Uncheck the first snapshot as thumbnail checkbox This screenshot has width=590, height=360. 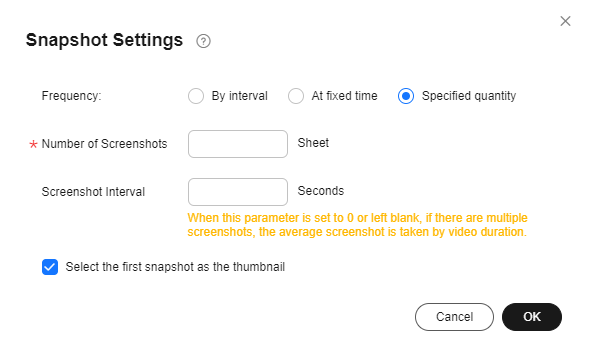click(x=50, y=267)
